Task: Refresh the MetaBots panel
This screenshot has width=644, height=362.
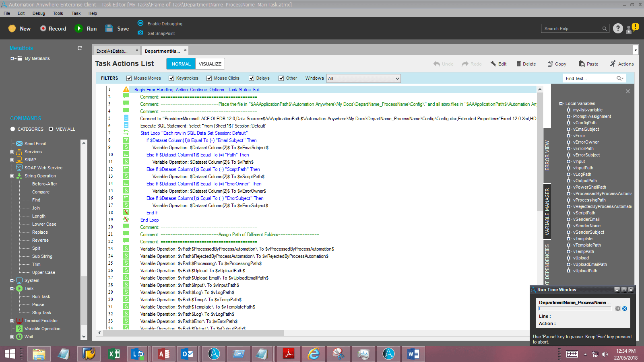Action: tap(80, 48)
